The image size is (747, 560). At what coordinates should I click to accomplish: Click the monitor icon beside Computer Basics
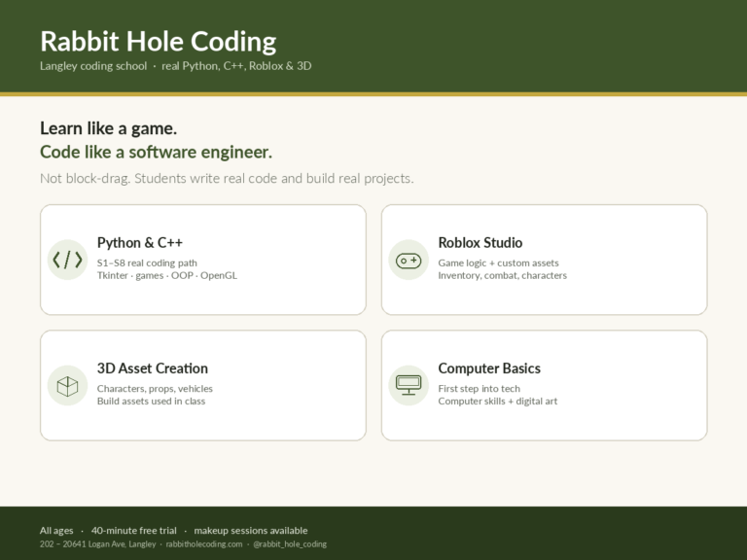(x=409, y=385)
